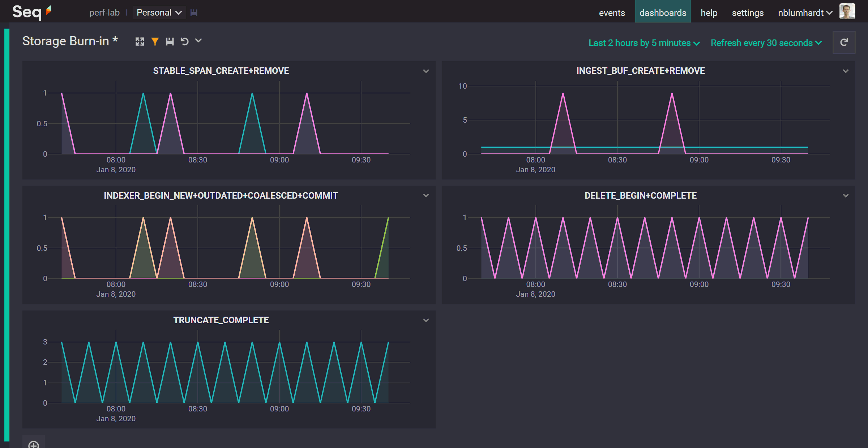The height and width of the screenshot is (448, 868).
Task: Expand INGEST_BUF_CREATE+REMOVE chart menu
Action: (x=846, y=71)
